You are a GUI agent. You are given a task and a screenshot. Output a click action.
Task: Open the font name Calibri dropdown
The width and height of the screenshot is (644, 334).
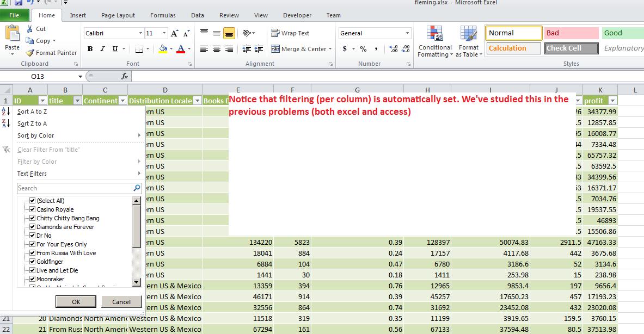pos(140,33)
